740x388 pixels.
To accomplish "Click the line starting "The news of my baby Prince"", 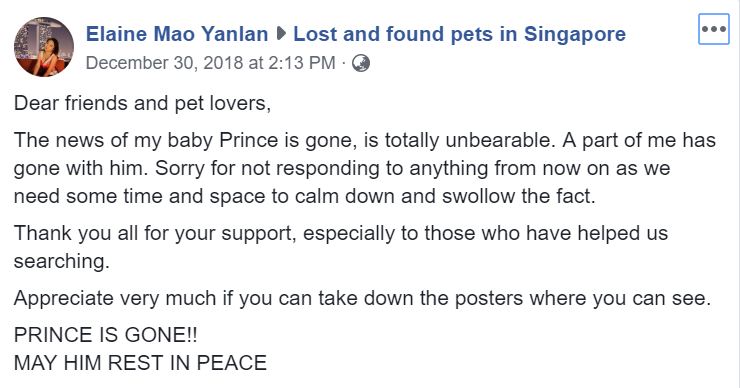I will pos(365,140).
